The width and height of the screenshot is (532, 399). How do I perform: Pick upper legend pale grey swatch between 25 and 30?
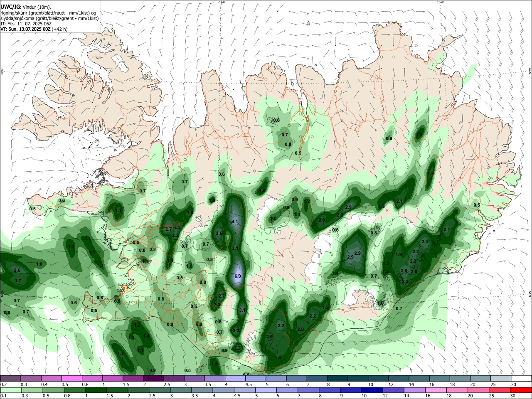[501, 378]
